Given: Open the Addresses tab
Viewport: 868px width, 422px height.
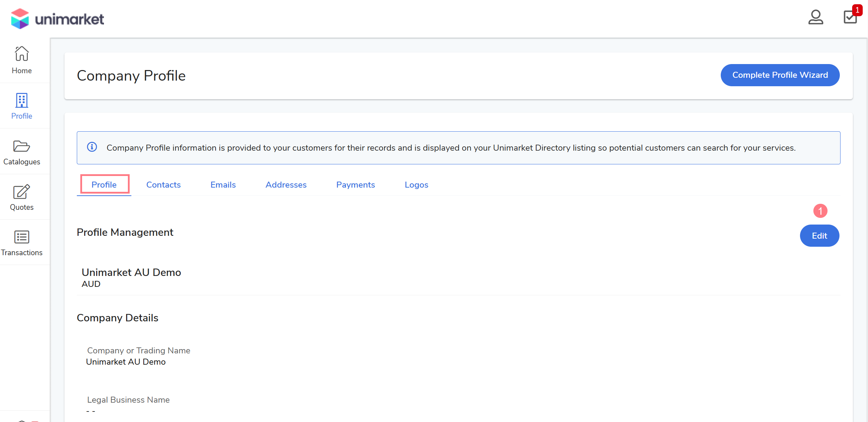Looking at the screenshot, I should (x=286, y=185).
